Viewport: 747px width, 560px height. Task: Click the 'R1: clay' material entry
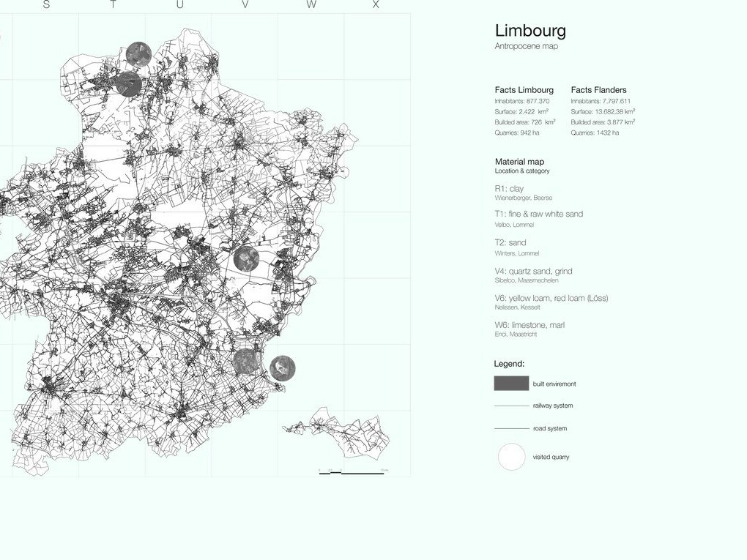(509, 189)
